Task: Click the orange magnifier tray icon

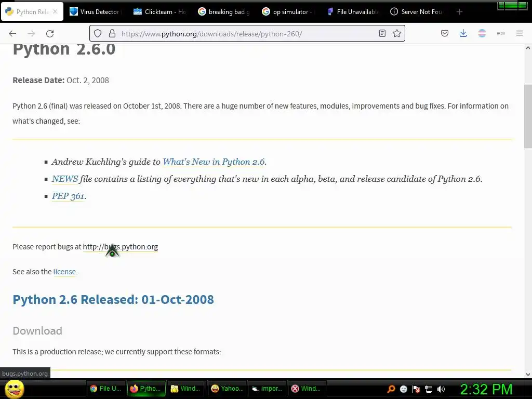Action: click(391, 389)
